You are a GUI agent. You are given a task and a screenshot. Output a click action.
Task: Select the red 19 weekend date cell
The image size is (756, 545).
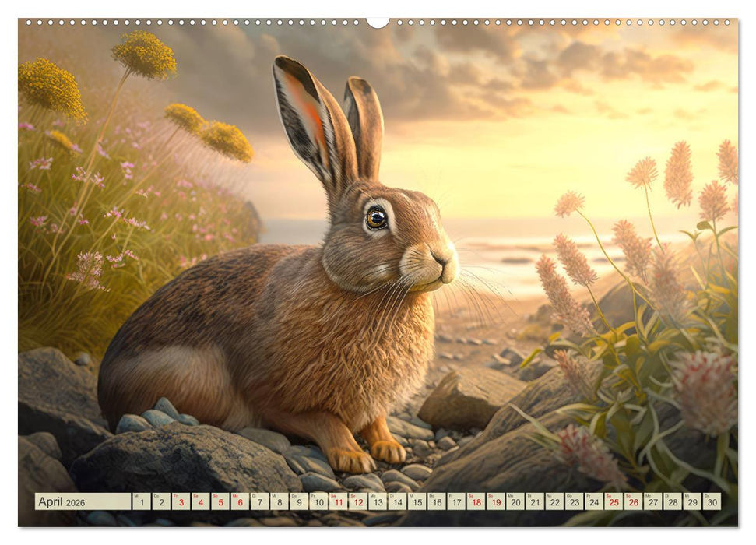pyautogui.click(x=497, y=504)
